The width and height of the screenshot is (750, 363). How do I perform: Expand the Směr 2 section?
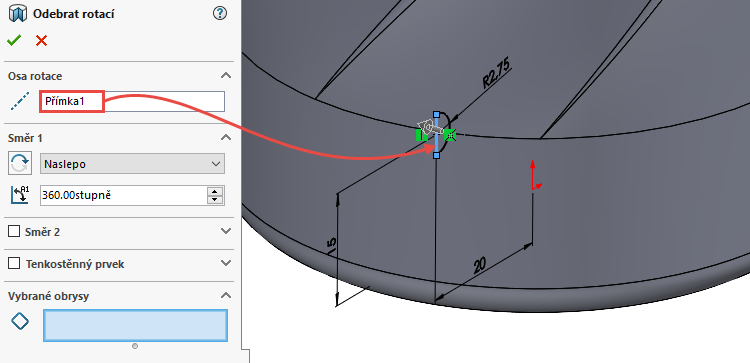coord(226,231)
